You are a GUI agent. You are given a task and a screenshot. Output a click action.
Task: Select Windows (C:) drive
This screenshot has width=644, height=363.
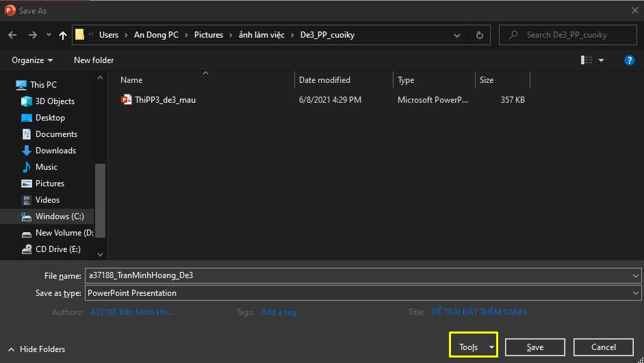click(60, 216)
